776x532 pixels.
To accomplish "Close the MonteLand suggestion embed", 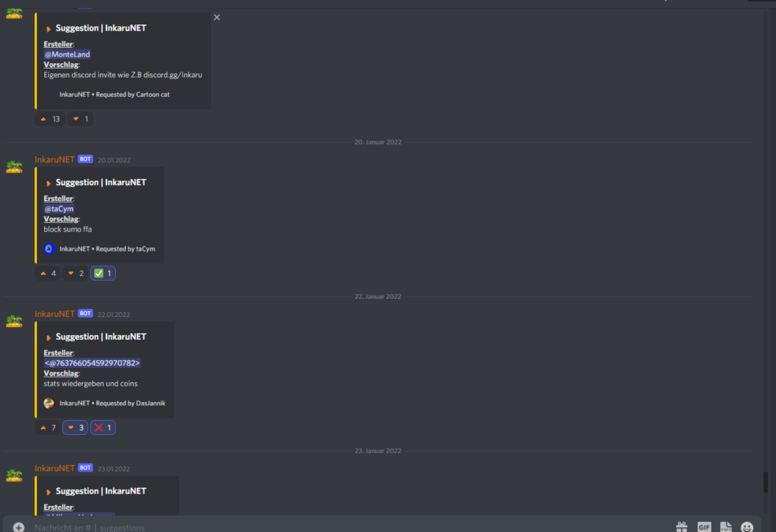I will 217,17.
